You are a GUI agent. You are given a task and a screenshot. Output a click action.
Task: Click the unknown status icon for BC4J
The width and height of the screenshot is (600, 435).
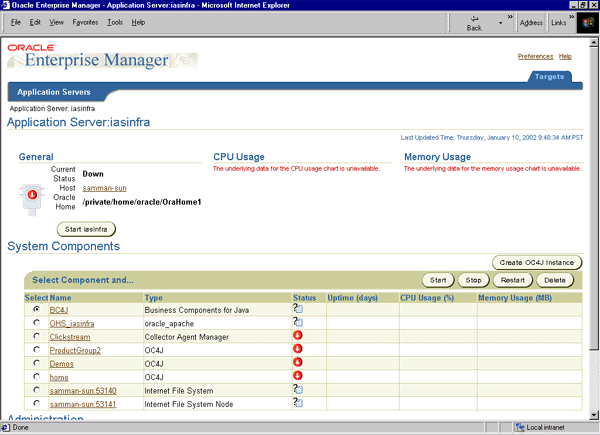298,308
